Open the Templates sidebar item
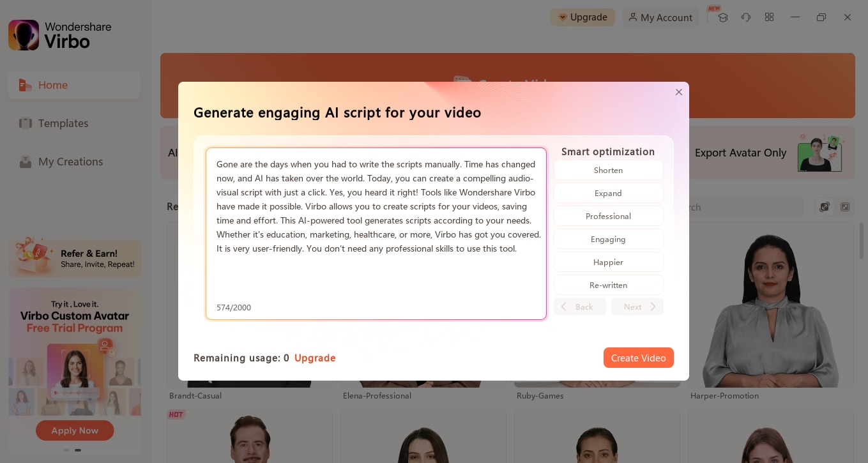868x463 pixels. click(x=74, y=123)
